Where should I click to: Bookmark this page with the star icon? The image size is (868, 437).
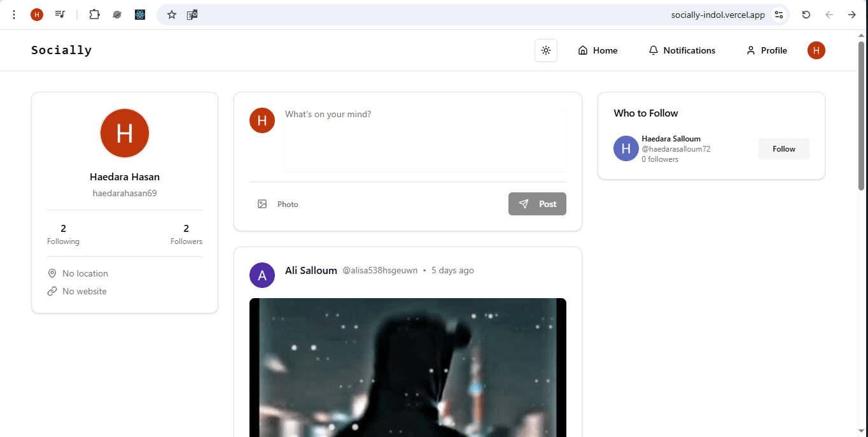172,15
